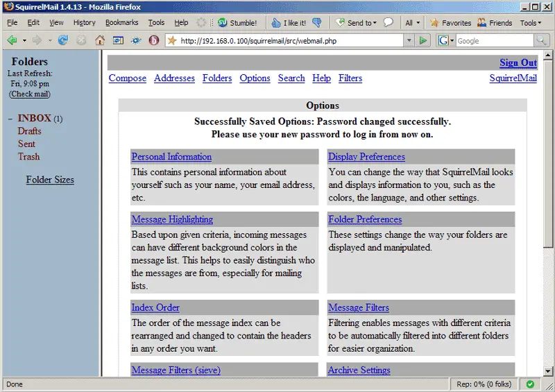The height and width of the screenshot is (392, 555).
Task: Click the Google search input field
Action: pyautogui.click(x=495, y=41)
